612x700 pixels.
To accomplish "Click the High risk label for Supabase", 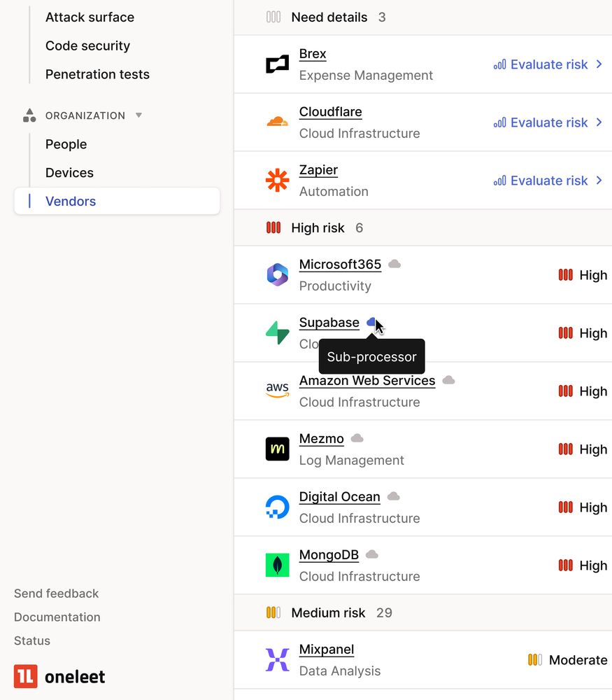I will click(593, 333).
